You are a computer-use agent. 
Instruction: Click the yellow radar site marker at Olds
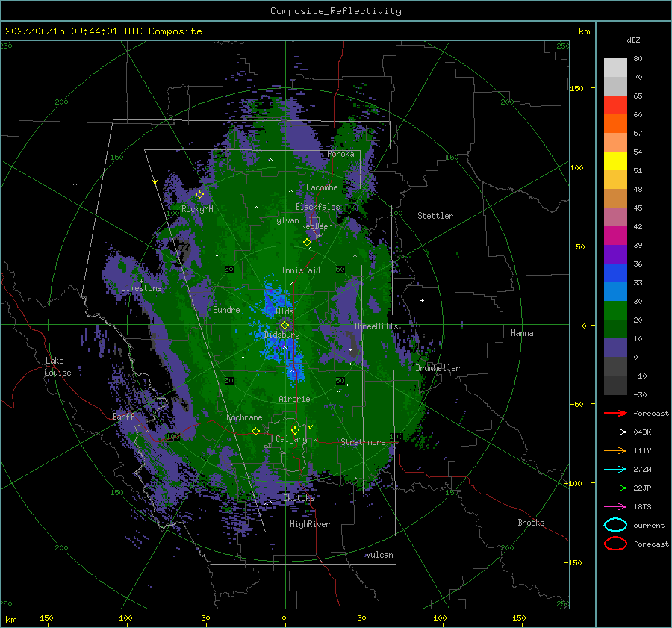point(285,325)
